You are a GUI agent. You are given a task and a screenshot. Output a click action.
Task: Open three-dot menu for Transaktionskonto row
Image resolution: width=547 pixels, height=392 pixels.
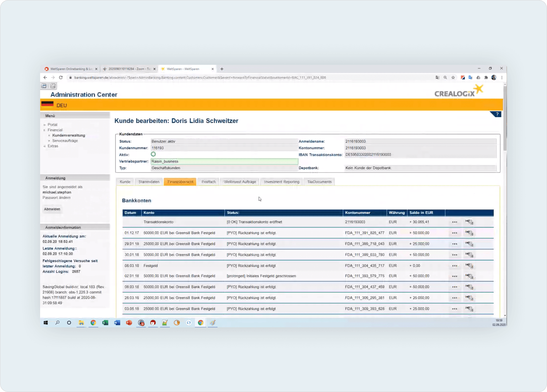(454, 222)
